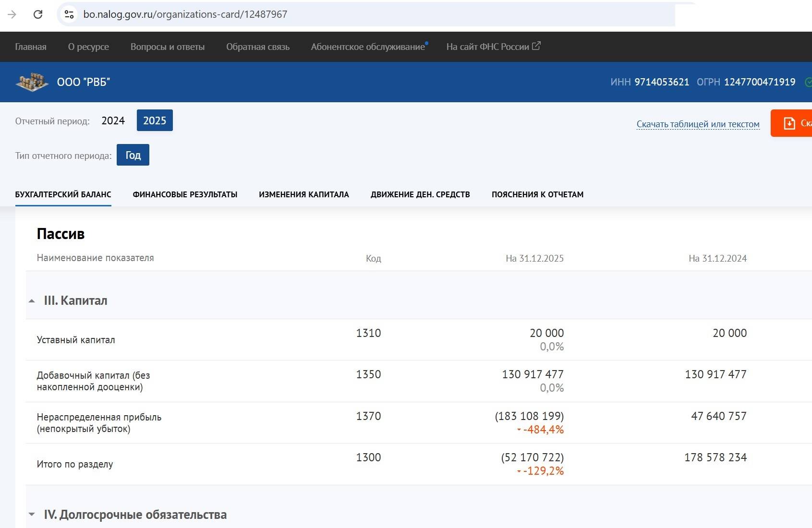Open Вопросы и ответы menu item
Screen dimensions: 812x528
click(x=167, y=47)
